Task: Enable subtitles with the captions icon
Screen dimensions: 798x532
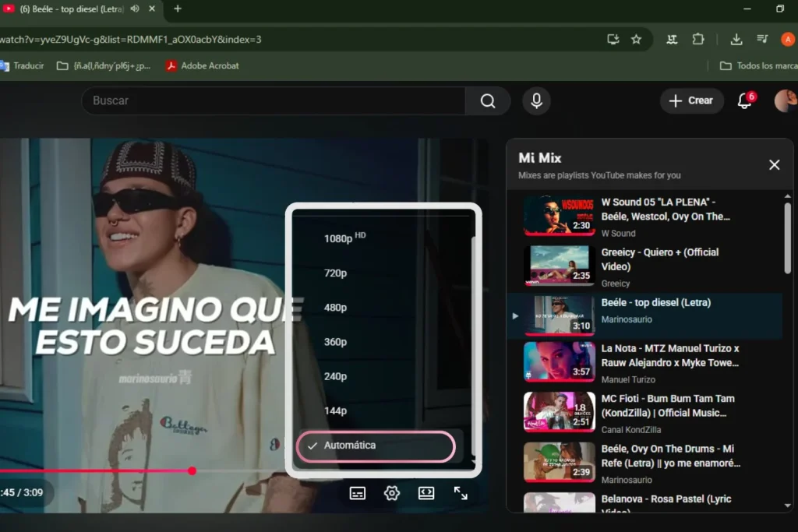Action: point(357,492)
